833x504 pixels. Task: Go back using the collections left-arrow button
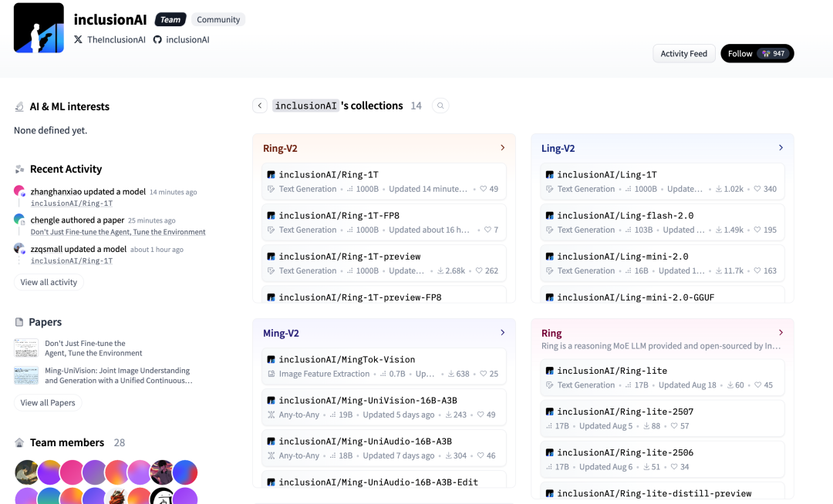[x=260, y=106]
